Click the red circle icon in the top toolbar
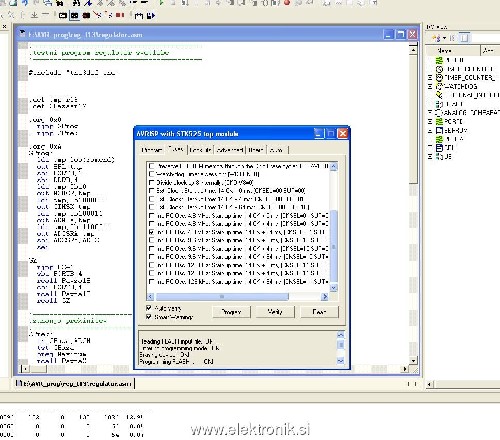 pyautogui.click(x=287, y=3)
